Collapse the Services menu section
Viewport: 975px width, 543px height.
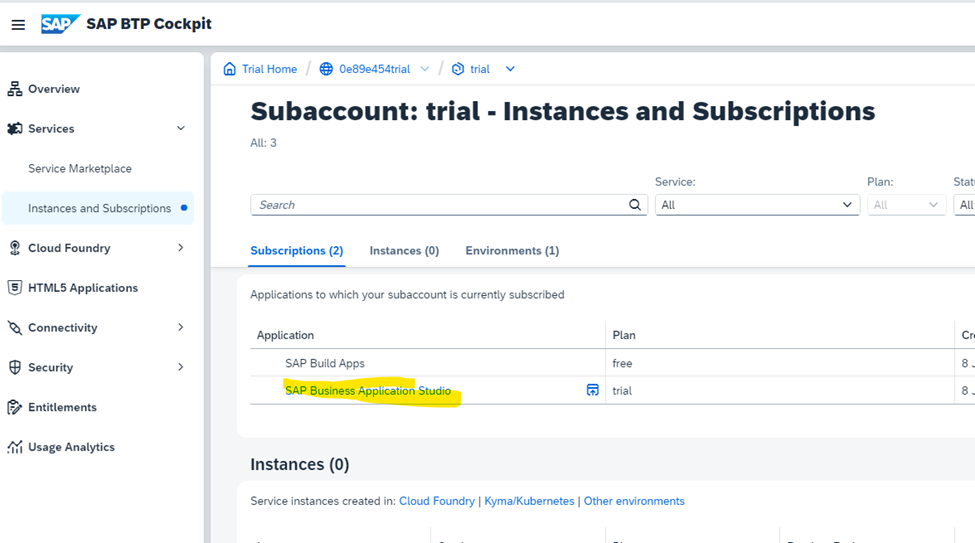coord(181,128)
